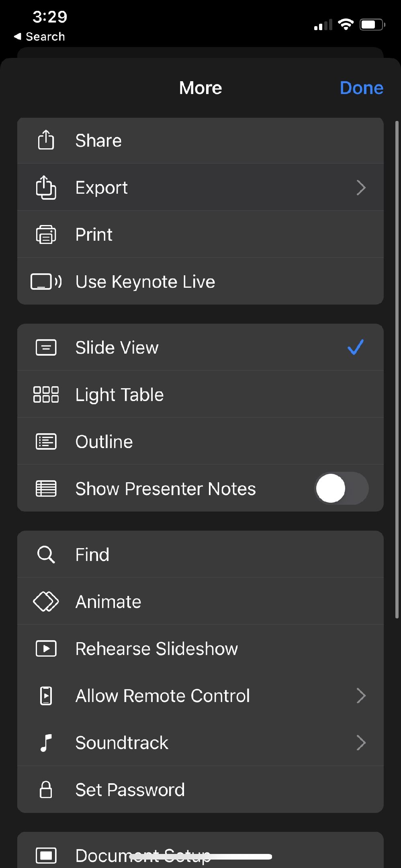Tap the Share icon
Image resolution: width=401 pixels, height=868 pixels.
pyautogui.click(x=46, y=141)
